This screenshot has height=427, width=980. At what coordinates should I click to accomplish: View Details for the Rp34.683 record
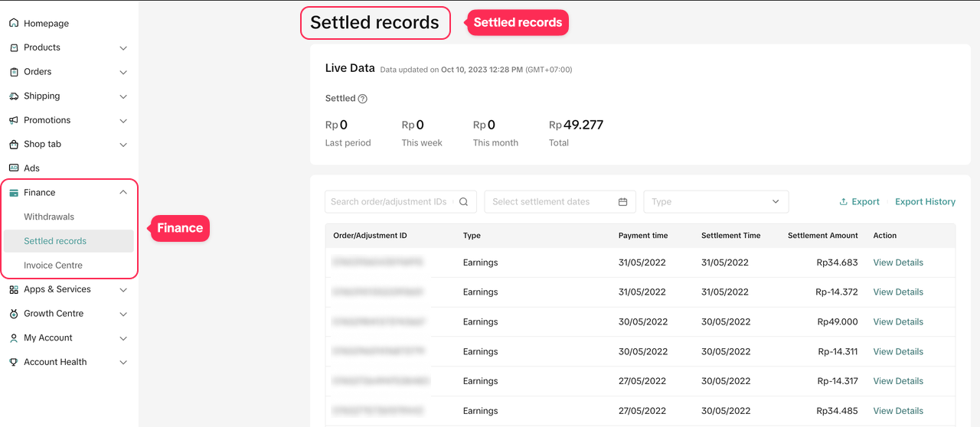pos(898,262)
